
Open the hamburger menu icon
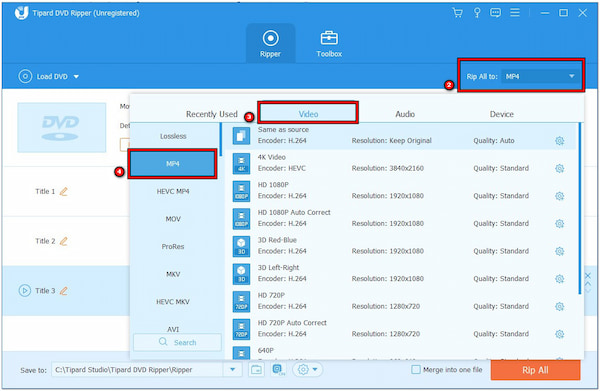point(515,13)
